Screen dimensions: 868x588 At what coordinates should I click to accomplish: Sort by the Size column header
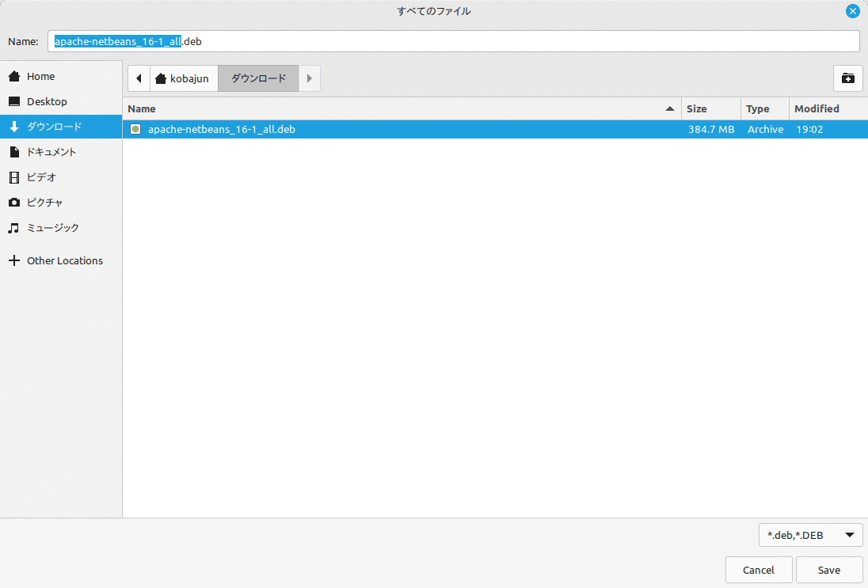tap(710, 108)
